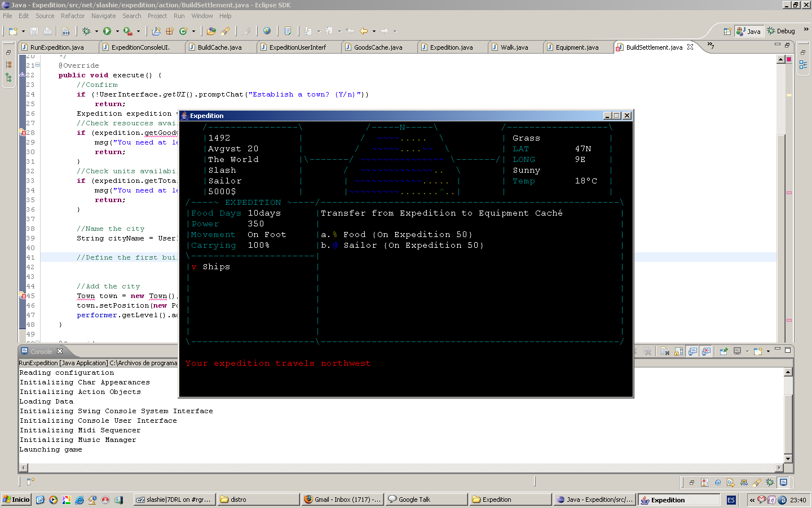Switch to the Walk.java editor tab
Screen dimensions: 812x508
514,47
